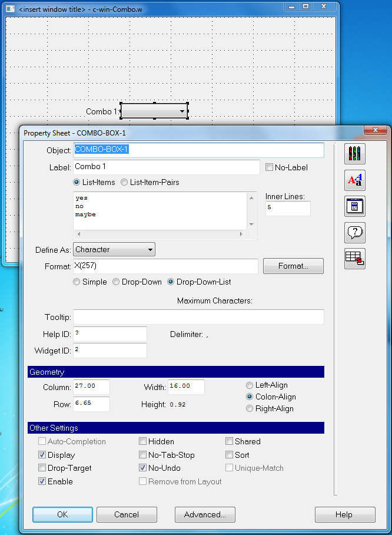392x535 pixels.
Task: Click the "no" list item line
Action: click(79, 206)
